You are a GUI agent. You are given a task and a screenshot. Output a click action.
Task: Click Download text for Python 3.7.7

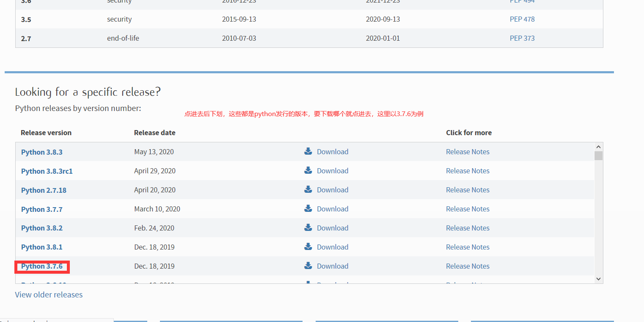[333, 209]
